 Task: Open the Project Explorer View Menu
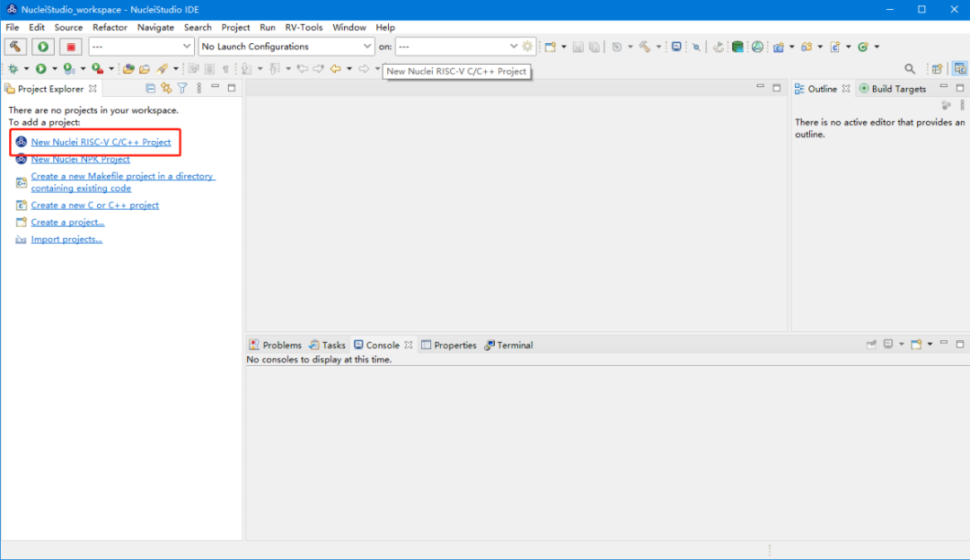point(199,88)
